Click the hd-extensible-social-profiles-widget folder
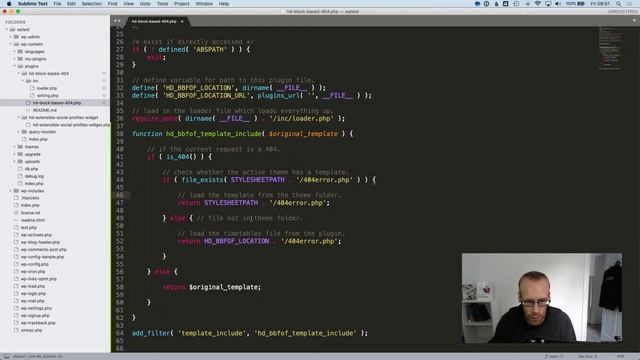Image resolution: width=640 pixels, height=360 pixels. pos(63,118)
